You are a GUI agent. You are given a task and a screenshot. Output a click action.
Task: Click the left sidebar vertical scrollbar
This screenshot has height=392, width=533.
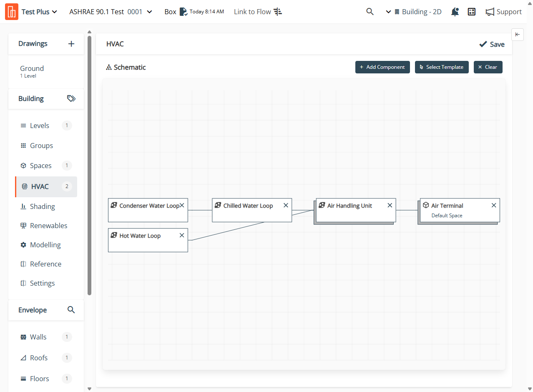tap(89, 167)
